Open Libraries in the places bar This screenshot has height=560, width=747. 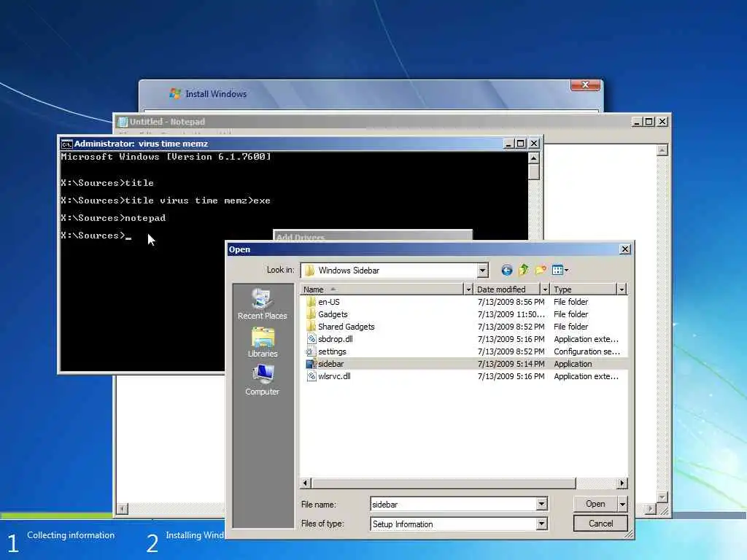262,342
